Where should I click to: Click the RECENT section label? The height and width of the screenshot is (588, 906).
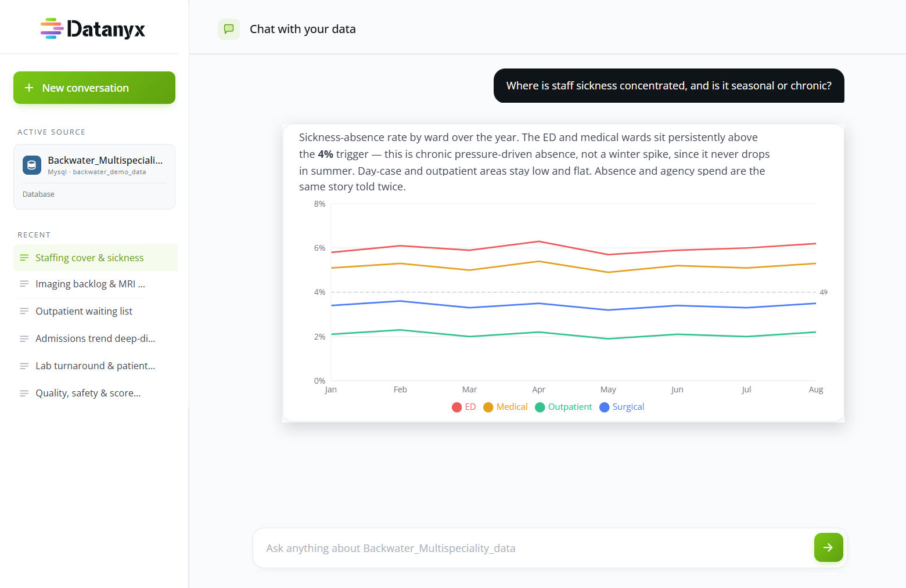[x=34, y=235]
